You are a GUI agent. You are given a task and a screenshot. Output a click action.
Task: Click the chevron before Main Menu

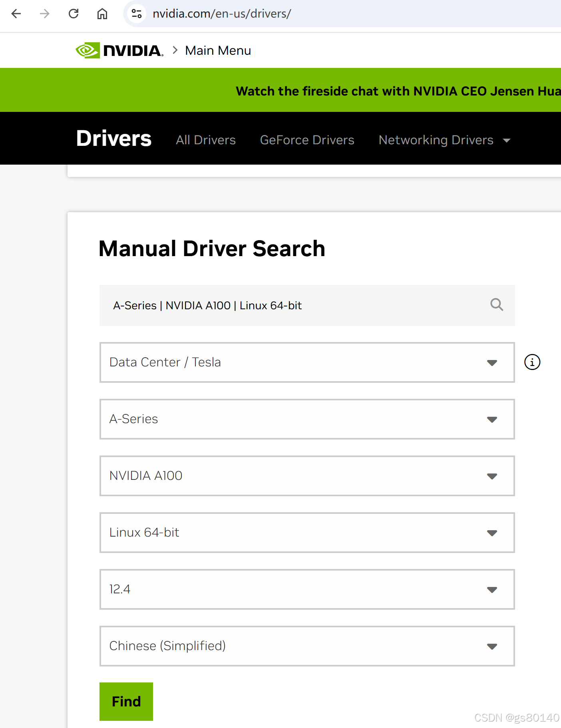(175, 50)
